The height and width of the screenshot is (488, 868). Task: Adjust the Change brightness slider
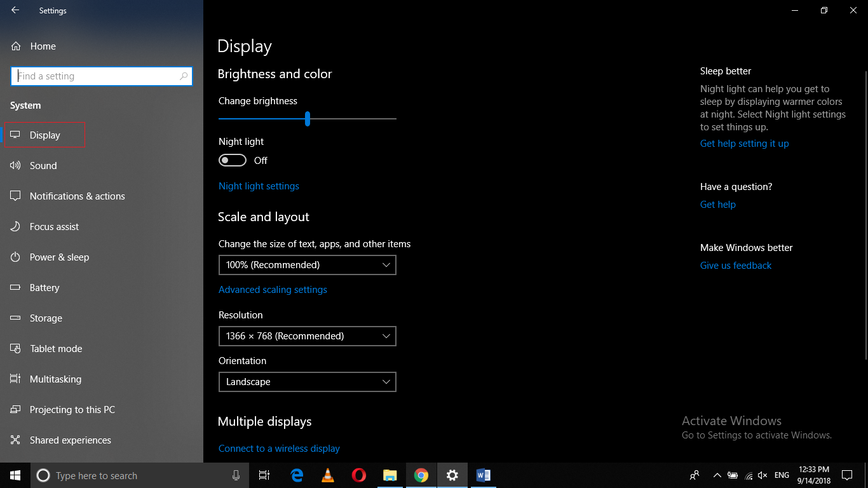(308, 119)
